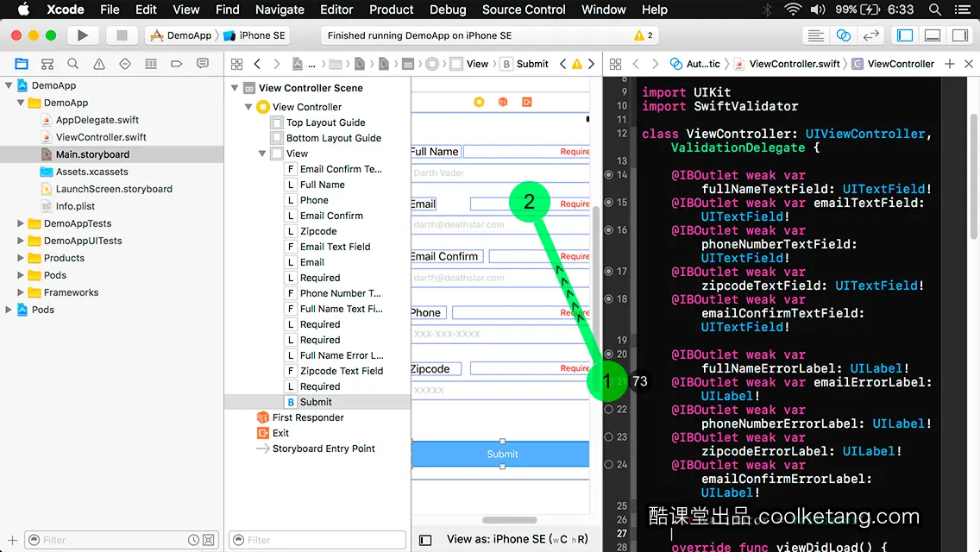980x552 pixels.
Task: Click the outlet connection circle for line 14
Action: pyautogui.click(x=609, y=175)
